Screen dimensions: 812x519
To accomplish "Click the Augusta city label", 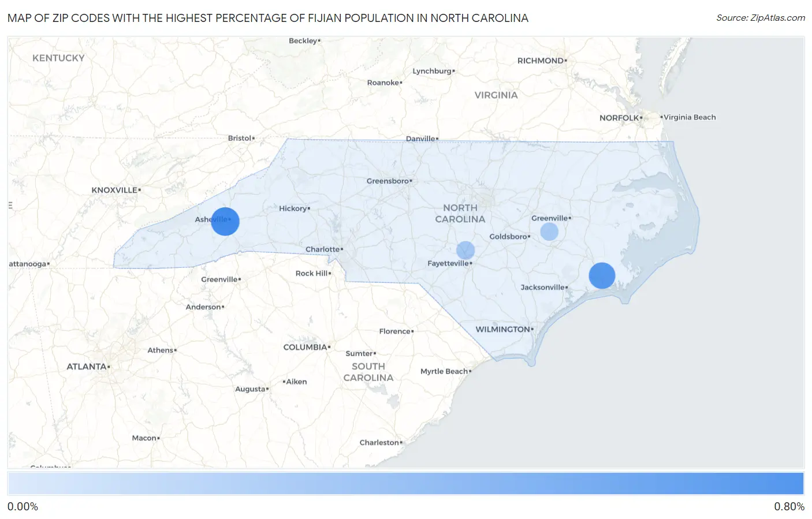I will (x=250, y=389).
